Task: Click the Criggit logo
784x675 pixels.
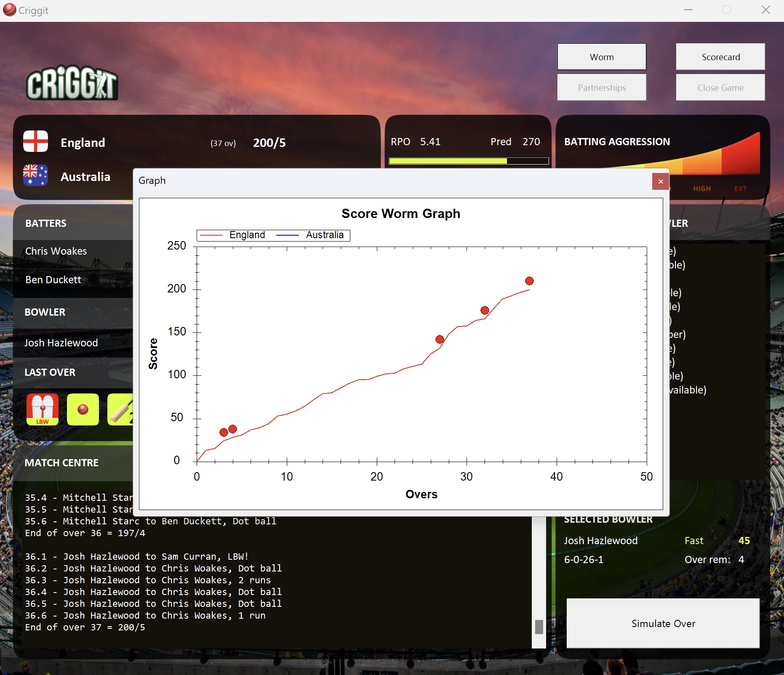Action: 72,83
